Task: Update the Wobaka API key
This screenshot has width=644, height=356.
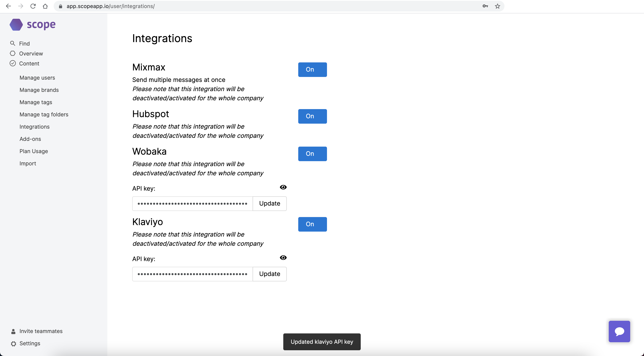Action: pyautogui.click(x=269, y=203)
